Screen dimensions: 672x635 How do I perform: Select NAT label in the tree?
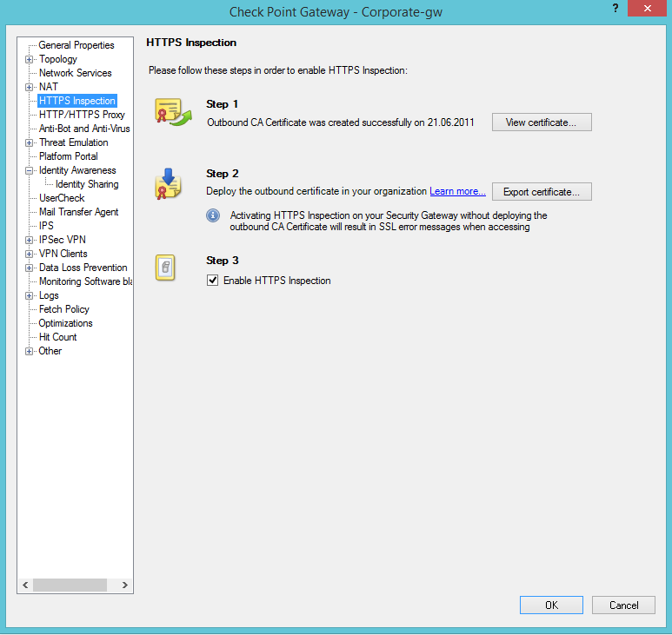tap(49, 87)
